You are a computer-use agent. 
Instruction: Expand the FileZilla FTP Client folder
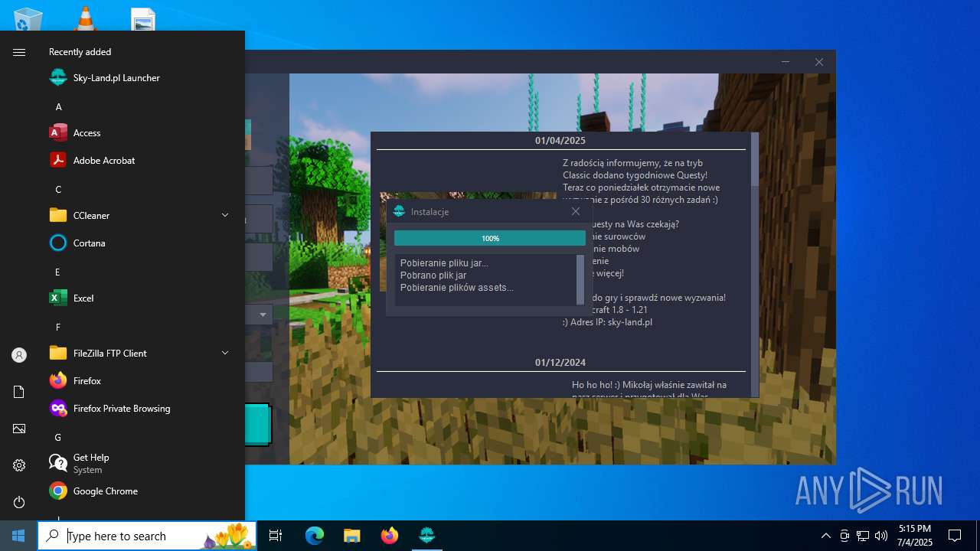225,354
